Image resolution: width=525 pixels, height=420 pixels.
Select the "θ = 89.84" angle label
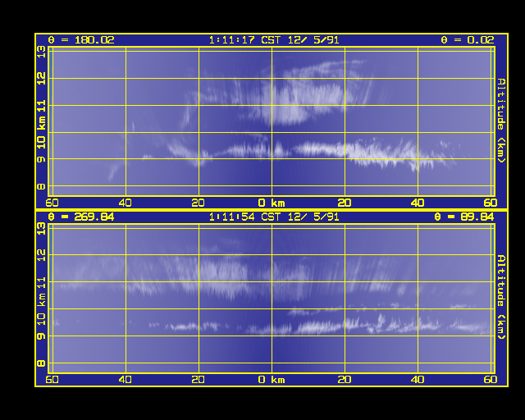pyautogui.click(x=463, y=217)
